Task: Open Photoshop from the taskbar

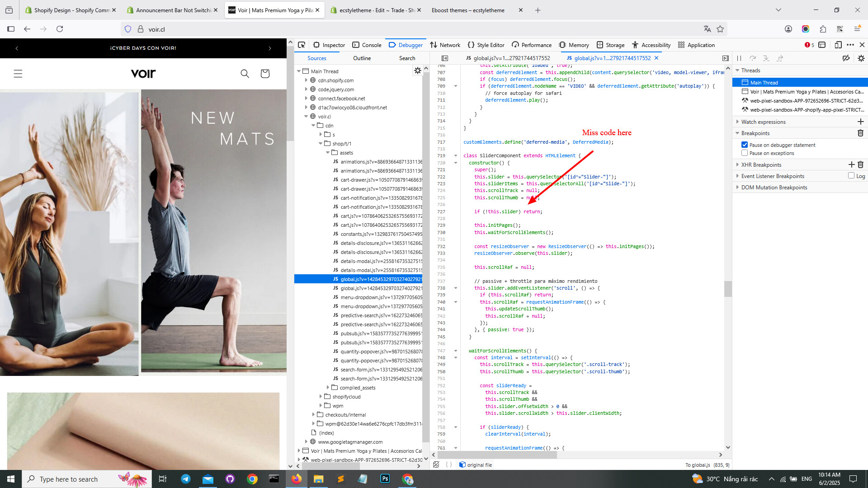Action: click(385, 479)
